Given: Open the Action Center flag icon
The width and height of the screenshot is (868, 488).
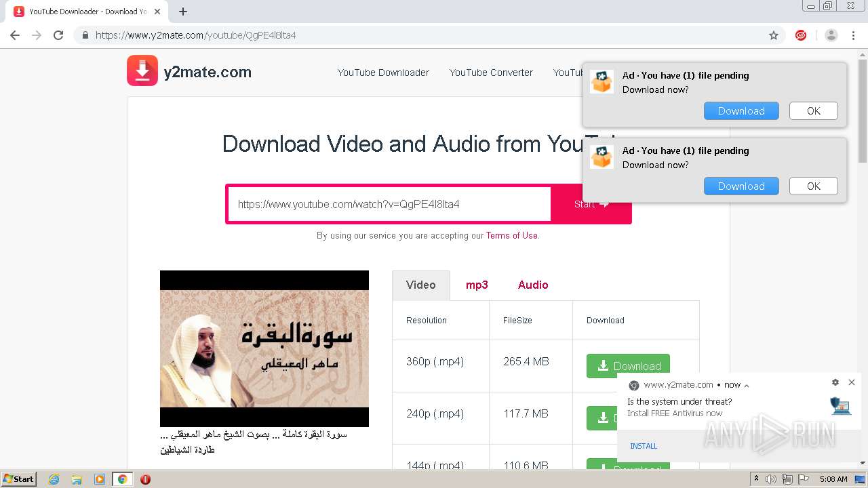Looking at the screenshot, I should [802, 479].
